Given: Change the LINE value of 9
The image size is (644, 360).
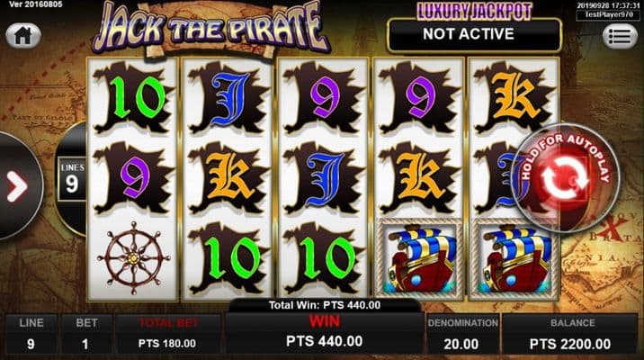Looking at the screenshot, I should click(31, 334).
